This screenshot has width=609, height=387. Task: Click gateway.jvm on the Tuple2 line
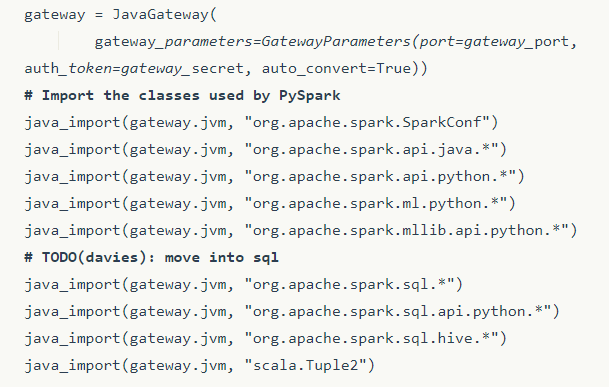(x=178, y=366)
